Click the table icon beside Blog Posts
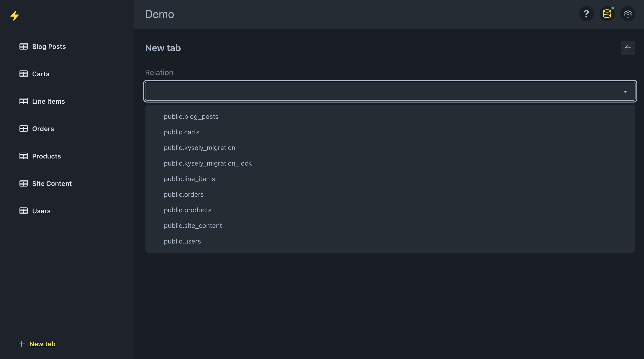The width and height of the screenshot is (644, 359). 24,47
